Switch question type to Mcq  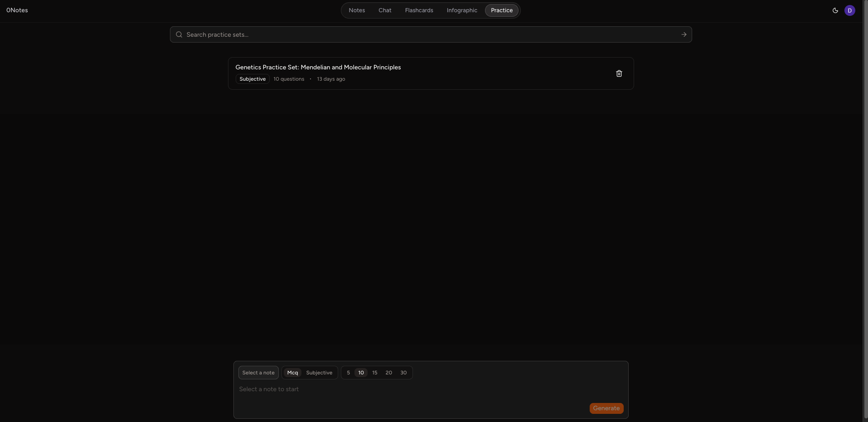click(292, 372)
